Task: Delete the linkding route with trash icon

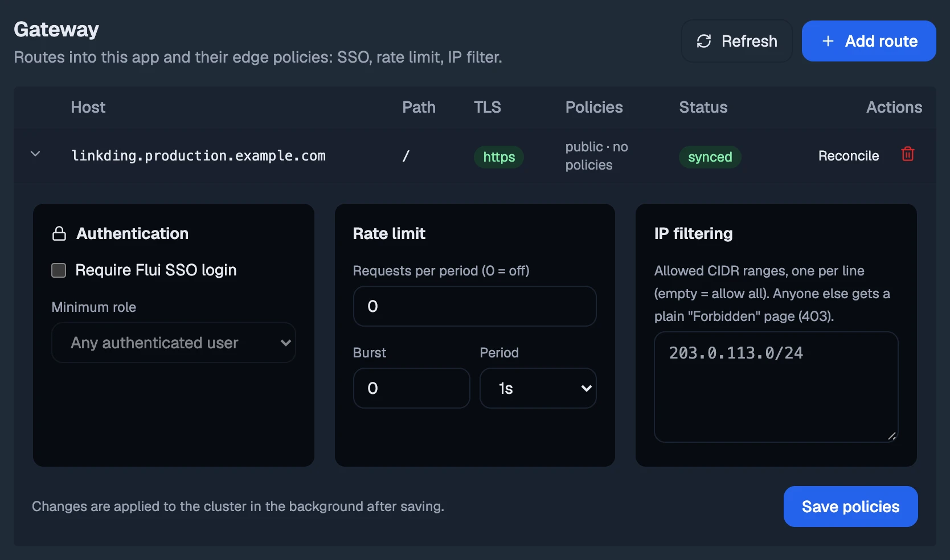Action: coord(908,154)
